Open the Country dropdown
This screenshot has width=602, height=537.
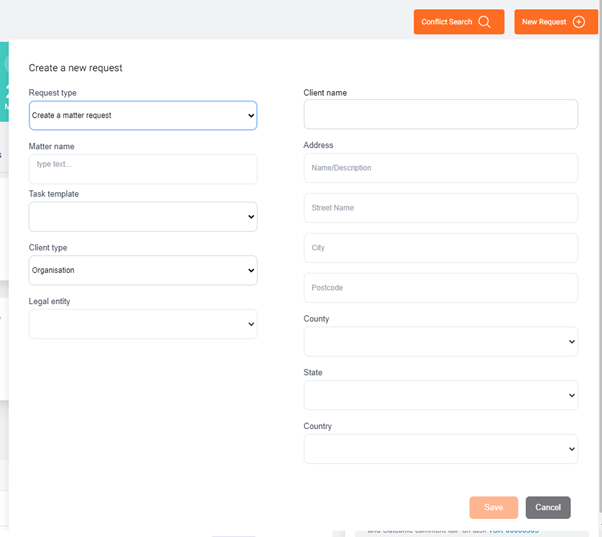[441, 448]
